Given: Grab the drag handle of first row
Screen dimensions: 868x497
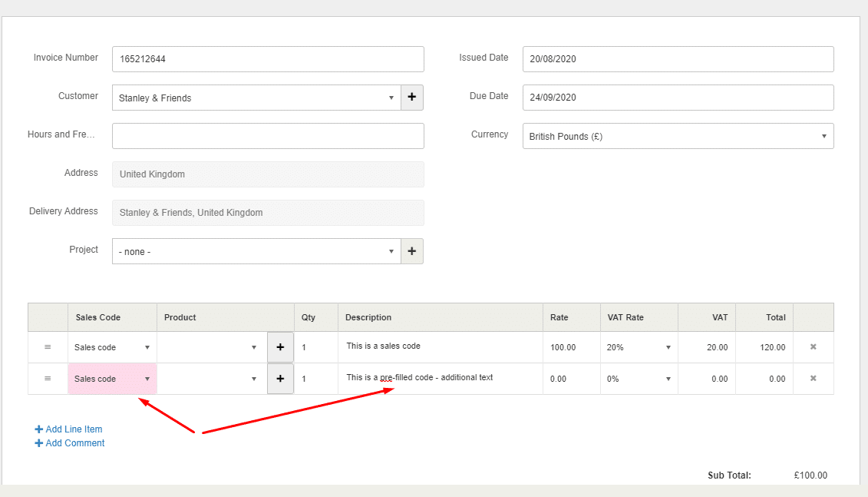Looking at the screenshot, I should 48,347.
